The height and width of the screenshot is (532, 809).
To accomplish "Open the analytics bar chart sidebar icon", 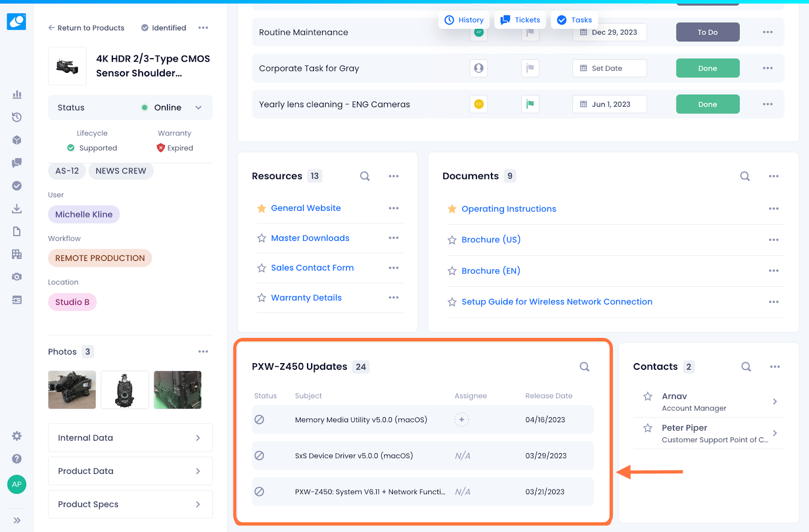I will point(17,95).
